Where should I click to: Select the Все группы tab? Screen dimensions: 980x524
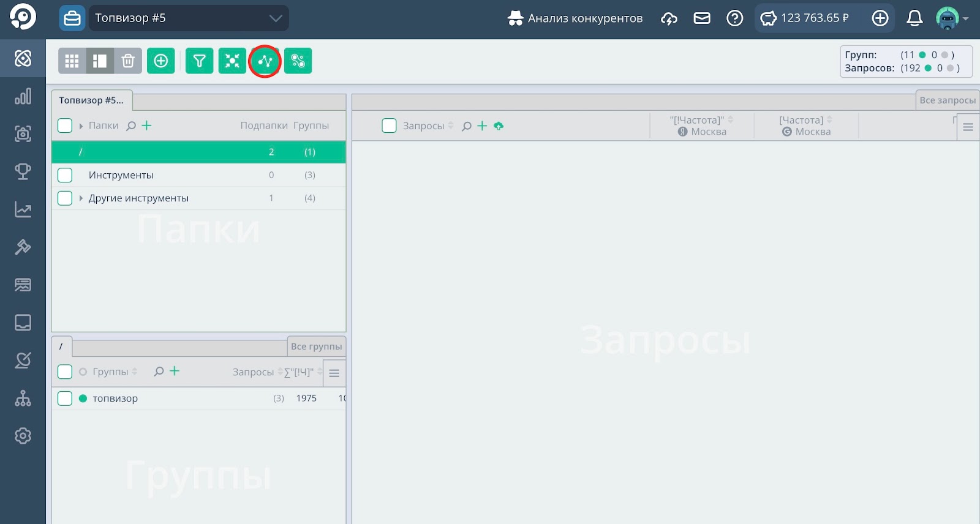click(316, 346)
